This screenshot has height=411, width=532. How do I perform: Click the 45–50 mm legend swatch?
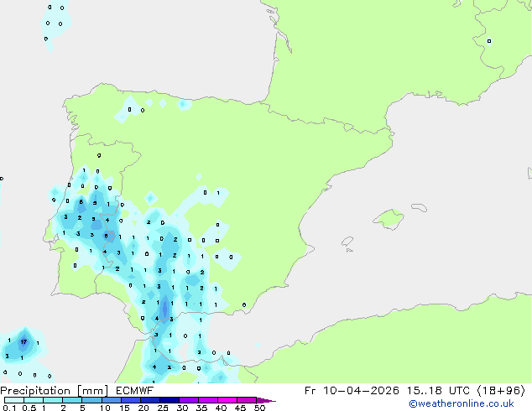(x=247, y=400)
